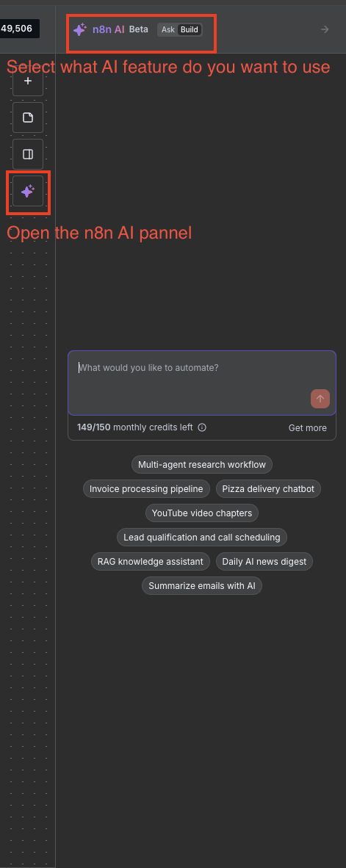Viewport: 346px width, 868px height.
Task: Click the plus add-node icon in sidebar
Action: pyautogui.click(x=28, y=82)
